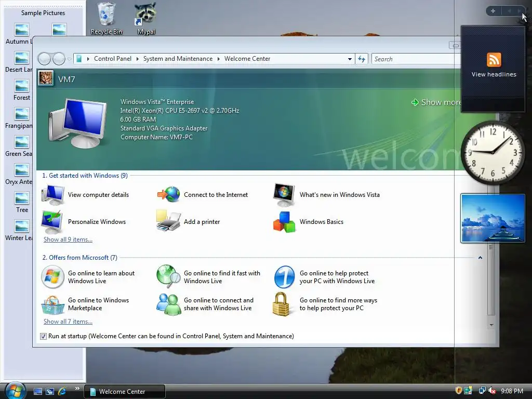This screenshot has width=532, height=399.
Task: Click the security shield tray icon
Action: 458,391
